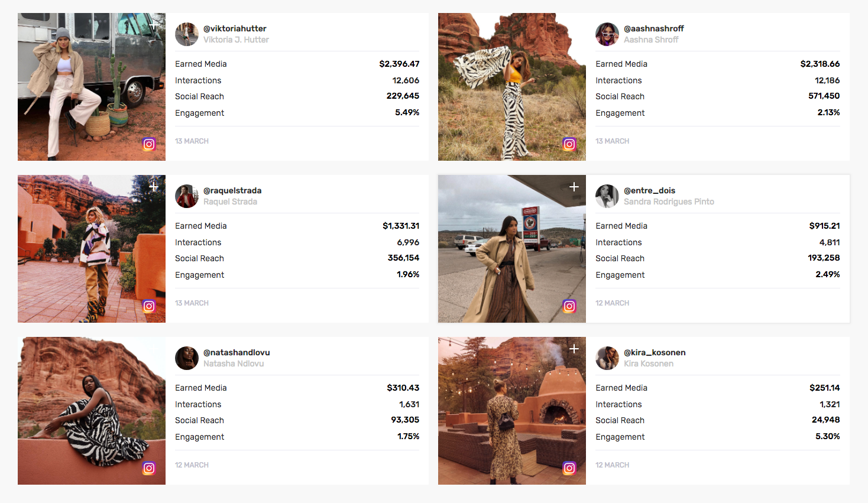Visit the @kira_kosonen profile link
The image size is (868, 503).
(x=655, y=352)
